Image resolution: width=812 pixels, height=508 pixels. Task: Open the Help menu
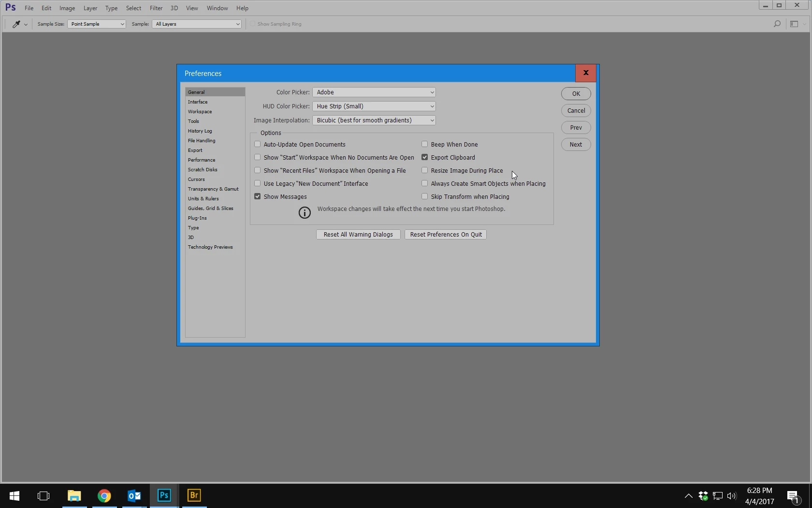[x=242, y=8]
